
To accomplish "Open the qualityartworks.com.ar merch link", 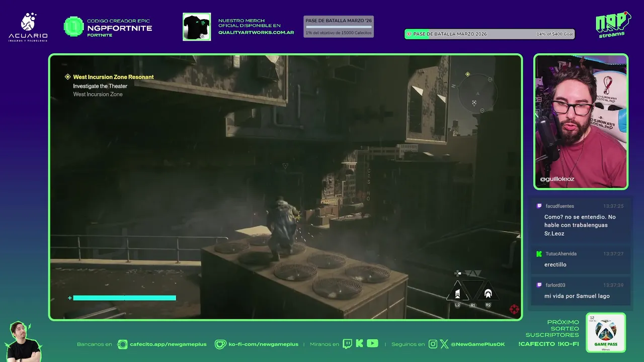I will (256, 32).
